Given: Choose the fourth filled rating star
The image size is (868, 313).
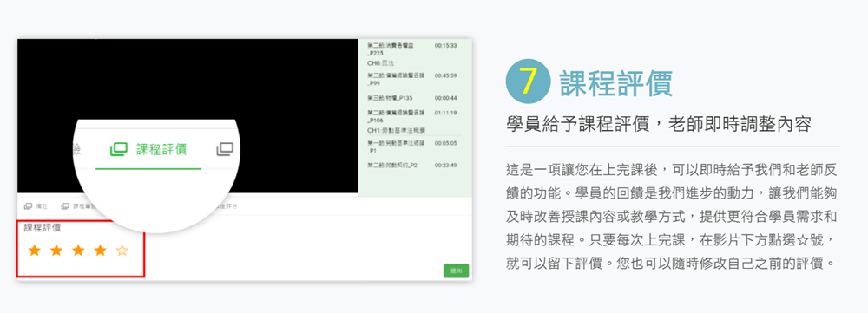Looking at the screenshot, I should pyautogui.click(x=100, y=251).
